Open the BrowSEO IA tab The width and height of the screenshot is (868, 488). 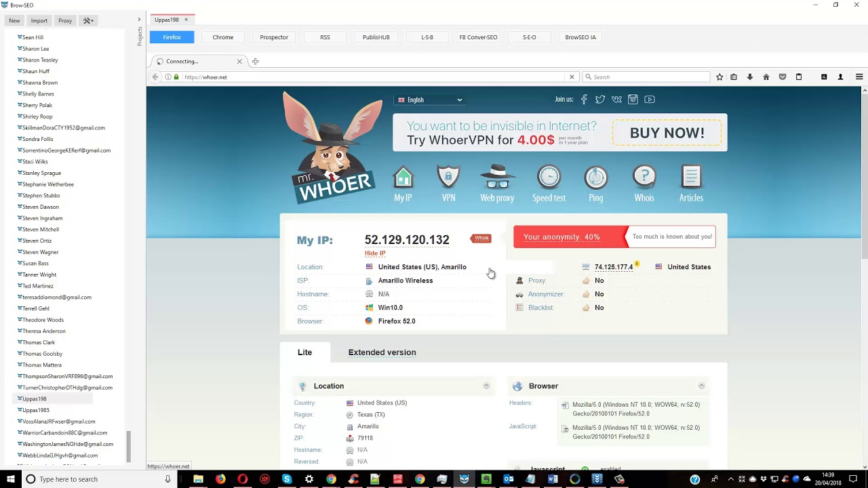pos(580,37)
